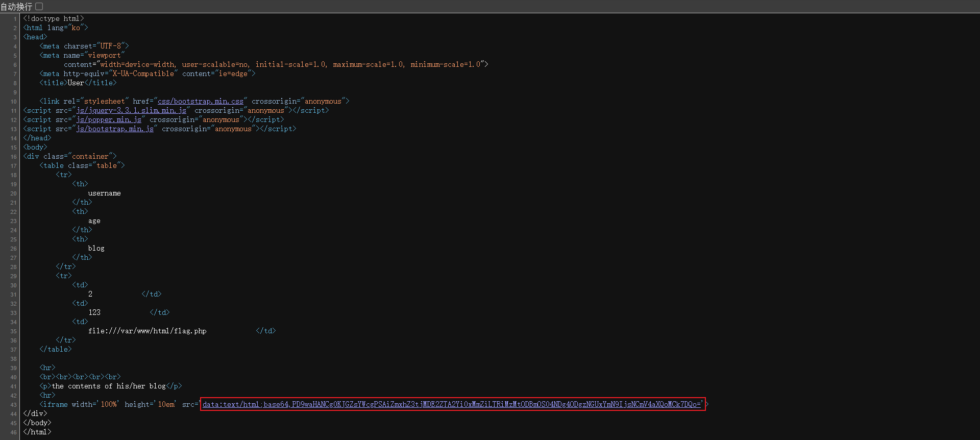Toggle the 自动换行 line wrap checkbox
The height and width of the screenshot is (440, 980).
pyautogui.click(x=39, y=6)
